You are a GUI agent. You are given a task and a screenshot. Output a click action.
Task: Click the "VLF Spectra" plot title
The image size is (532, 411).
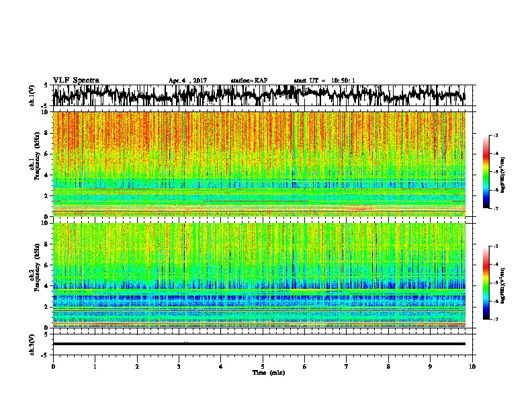click(76, 81)
